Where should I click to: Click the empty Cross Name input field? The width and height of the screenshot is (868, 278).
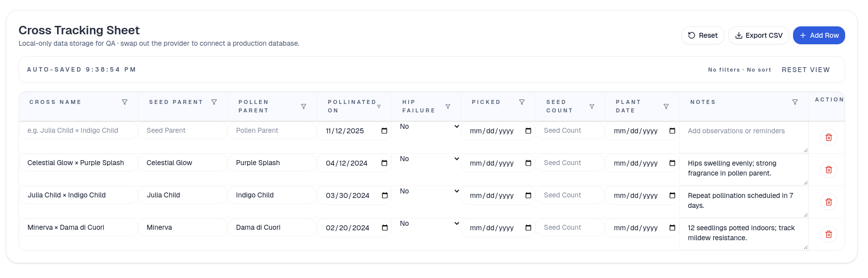pyautogui.click(x=78, y=130)
